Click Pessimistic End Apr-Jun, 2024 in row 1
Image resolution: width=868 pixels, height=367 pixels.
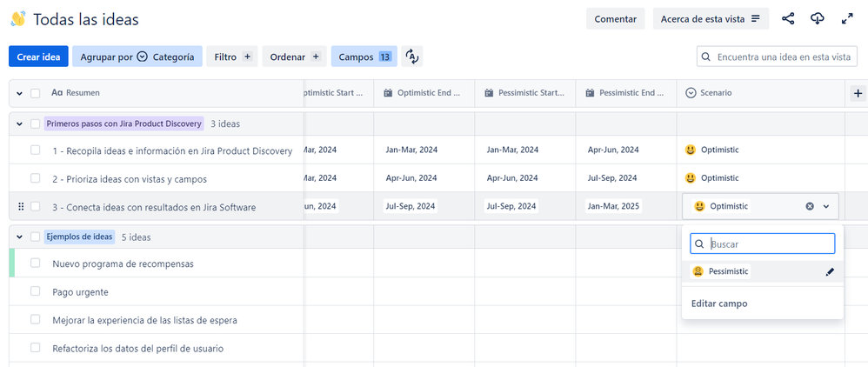(613, 150)
